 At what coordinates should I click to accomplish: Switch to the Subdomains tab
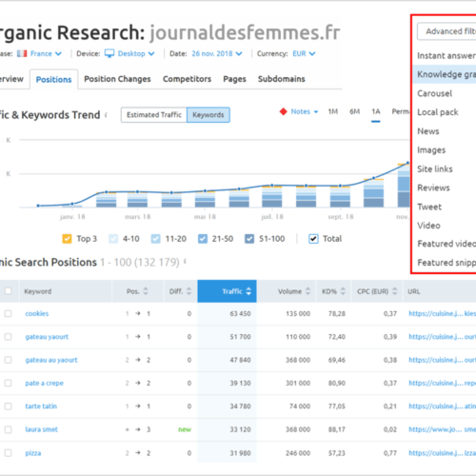click(282, 79)
